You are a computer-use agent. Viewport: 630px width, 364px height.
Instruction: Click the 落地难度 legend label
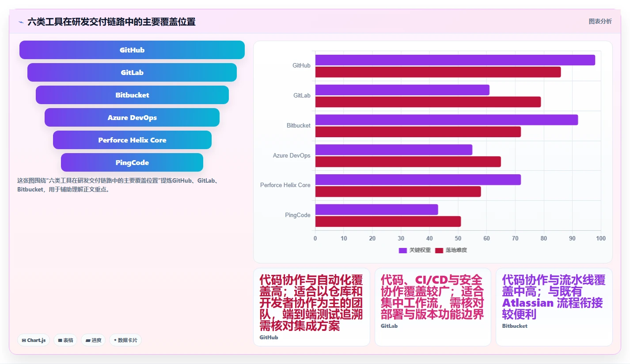(x=456, y=250)
